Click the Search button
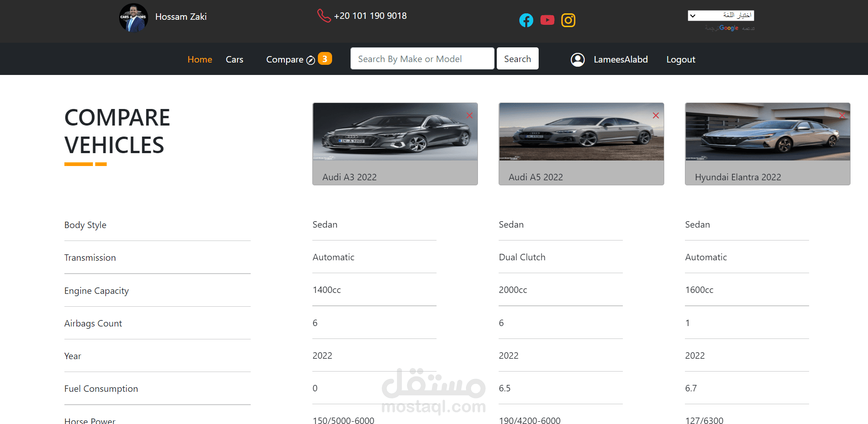The height and width of the screenshot is (424, 868). point(517,58)
